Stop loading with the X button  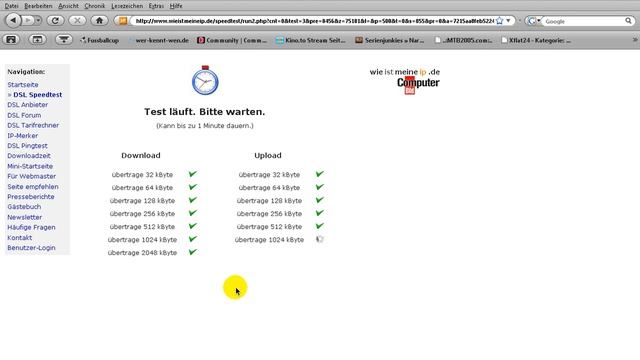[x=77, y=20]
